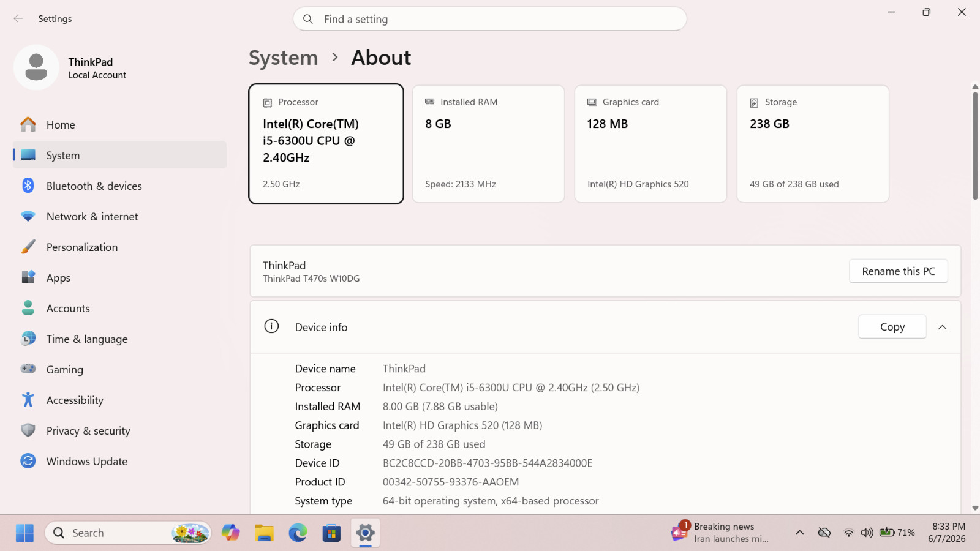Viewport: 980px width, 551px height.
Task: Click the ThinkPad user avatar picture
Action: point(36,67)
